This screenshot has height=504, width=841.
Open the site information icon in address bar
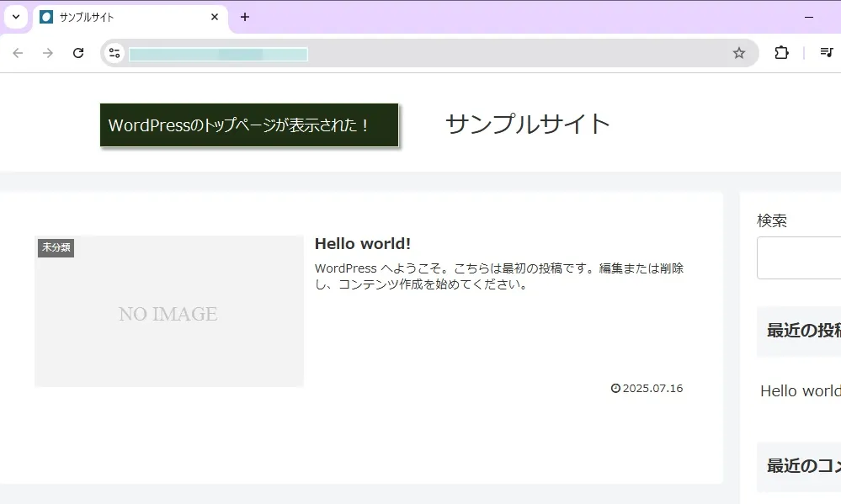click(x=114, y=53)
